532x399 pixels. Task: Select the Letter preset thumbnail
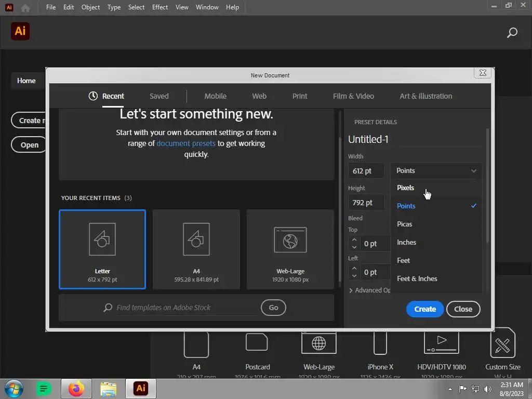[x=102, y=249]
